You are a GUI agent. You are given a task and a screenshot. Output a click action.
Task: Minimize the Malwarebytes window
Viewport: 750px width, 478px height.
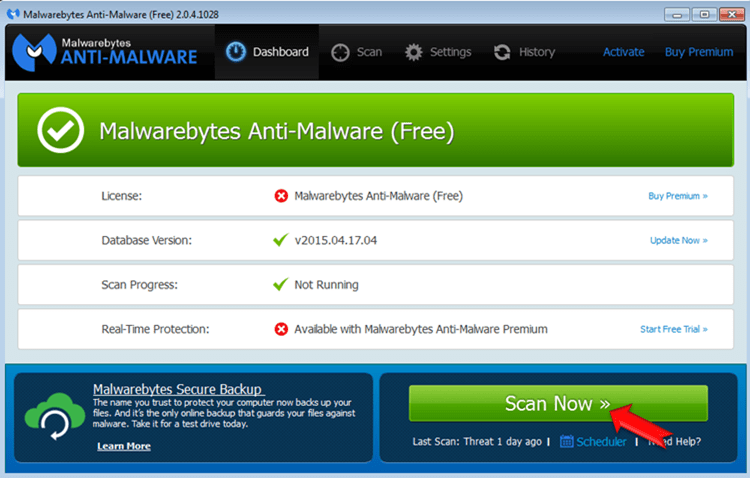pyautogui.click(x=676, y=15)
